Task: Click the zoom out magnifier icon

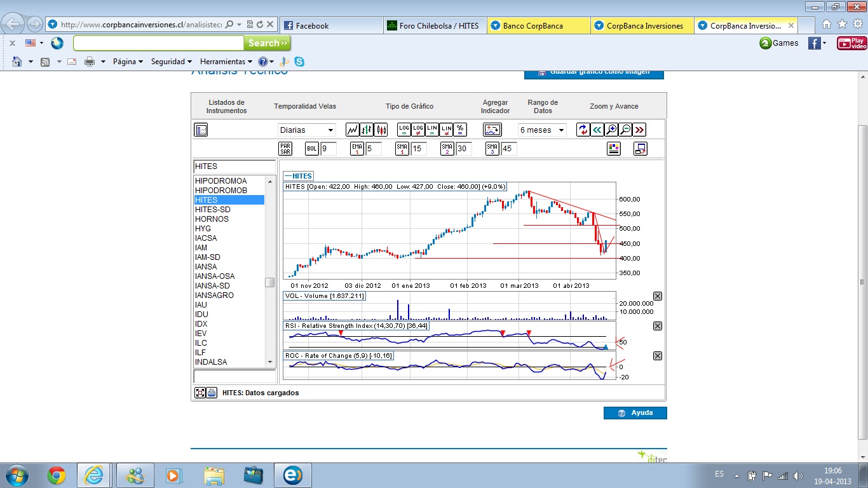Action: (625, 130)
